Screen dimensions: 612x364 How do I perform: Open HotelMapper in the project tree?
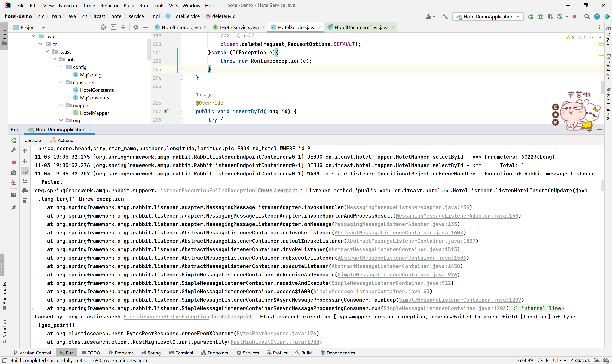pos(94,113)
